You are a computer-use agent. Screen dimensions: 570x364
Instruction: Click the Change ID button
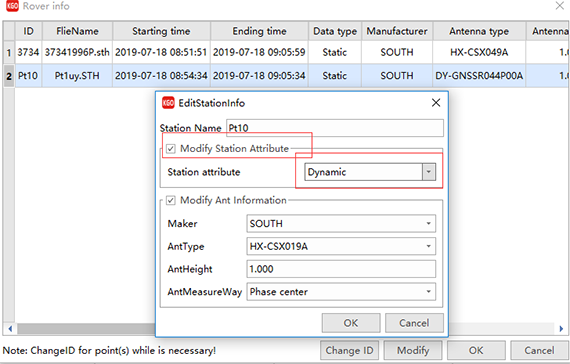point(349,351)
